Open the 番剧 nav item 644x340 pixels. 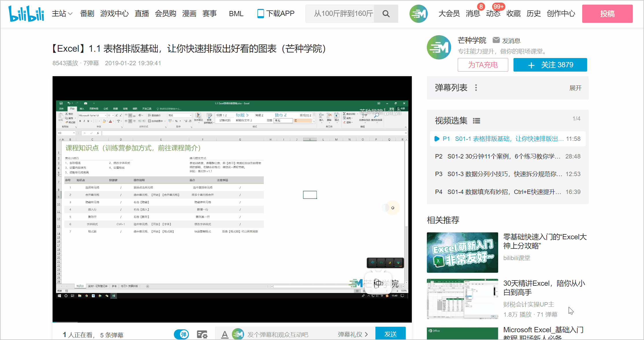point(87,14)
